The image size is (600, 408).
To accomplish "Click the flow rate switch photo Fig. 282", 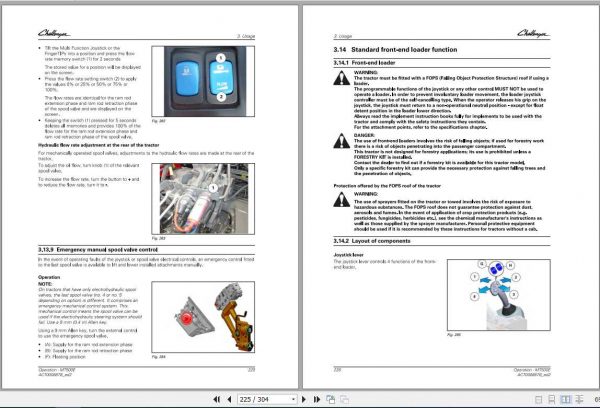I will pos(203,82).
